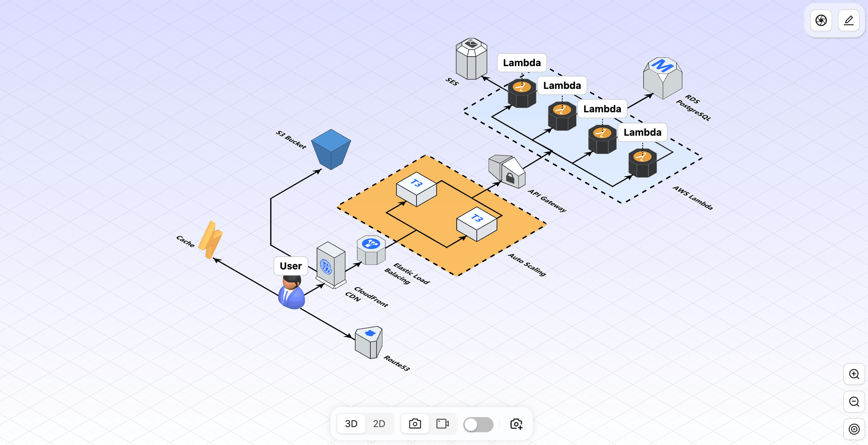The width and height of the screenshot is (868, 445).
Task: Click the video recording icon in bottom toolbar
Action: [443, 424]
